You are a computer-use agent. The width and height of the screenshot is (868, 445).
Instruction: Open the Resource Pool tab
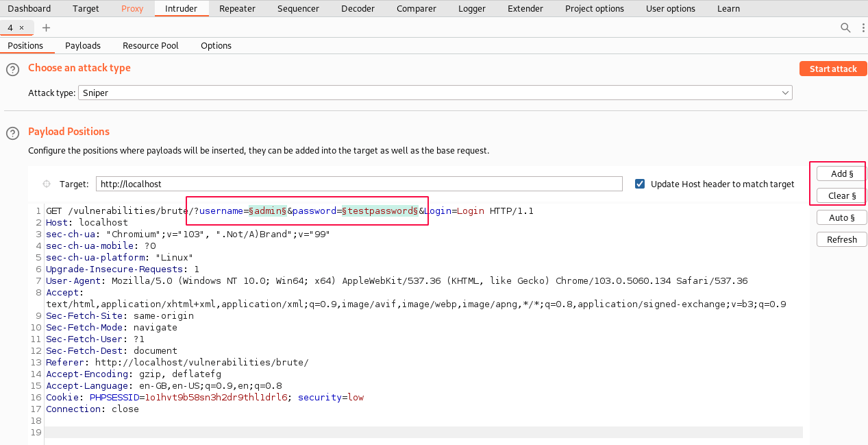point(150,45)
